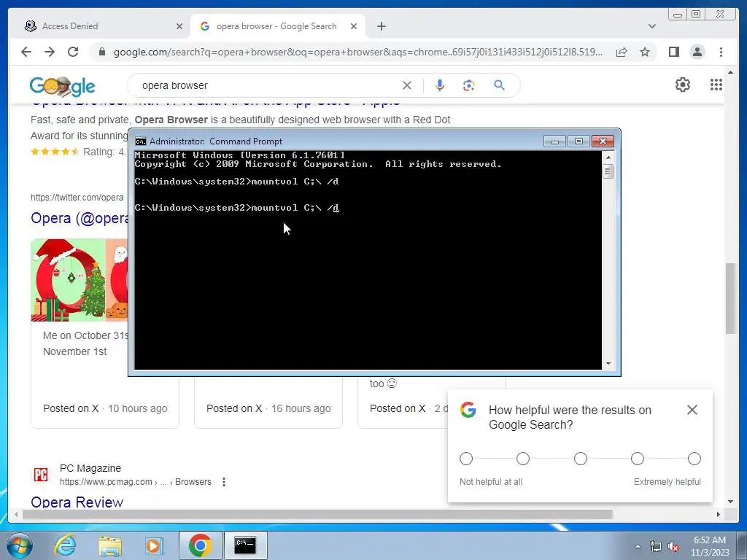Screen dimensions: 747x560
Task: Clear the search box text
Action: point(407,85)
